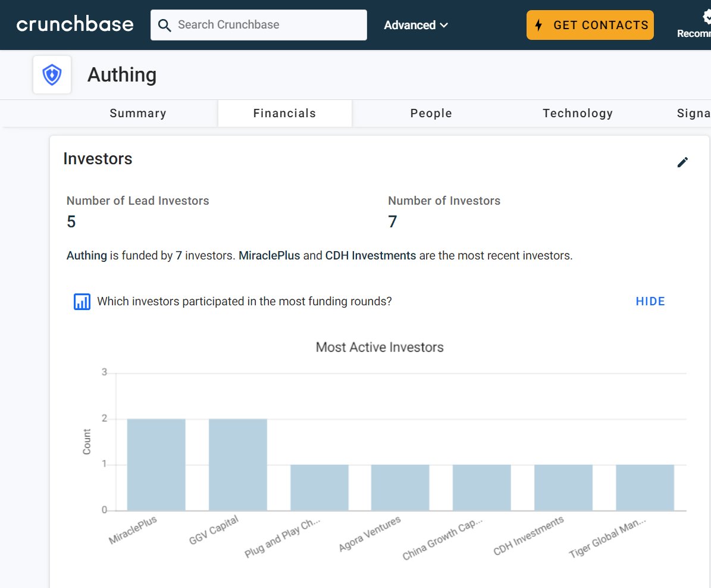Click the Count axis label
Image resolution: width=711 pixels, height=588 pixels.
point(87,442)
